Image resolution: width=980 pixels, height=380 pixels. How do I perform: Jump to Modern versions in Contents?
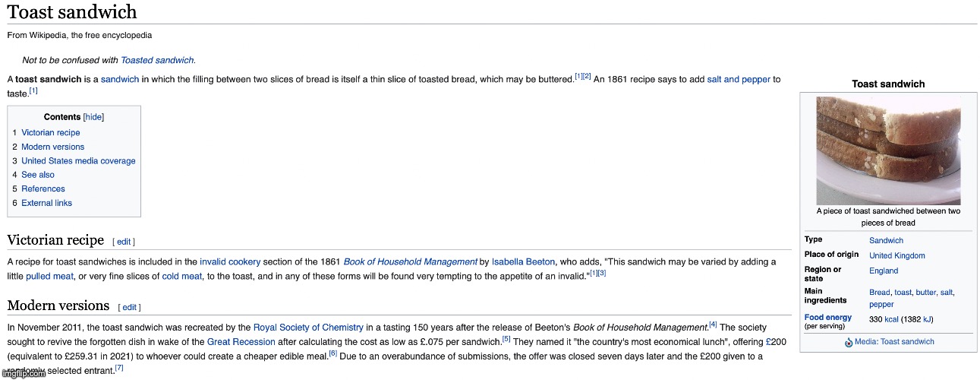(x=52, y=147)
